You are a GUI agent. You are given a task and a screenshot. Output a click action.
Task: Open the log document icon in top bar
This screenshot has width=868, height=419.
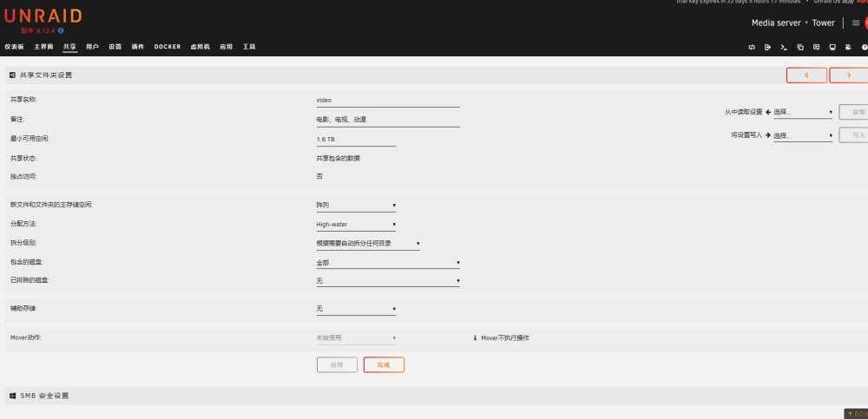pyautogui.click(x=848, y=47)
